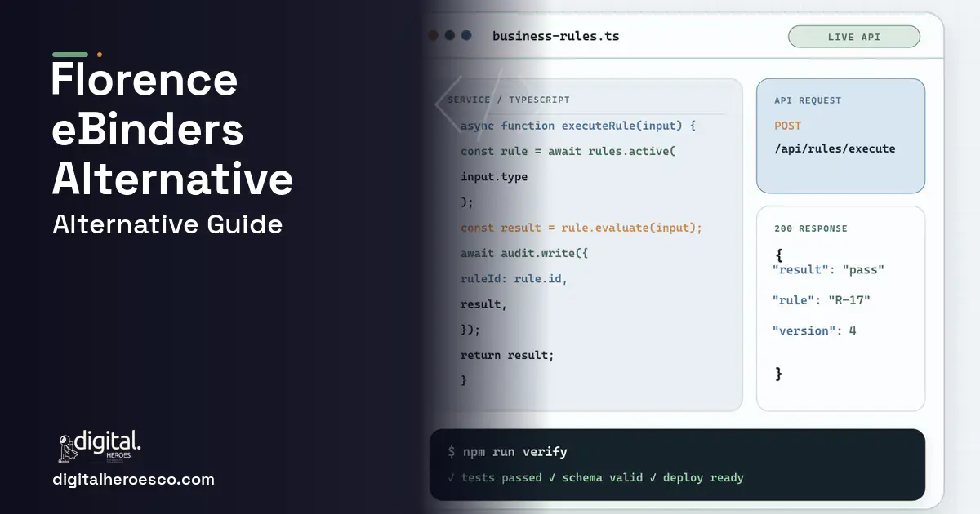Select the "version": 4 line

(x=814, y=330)
